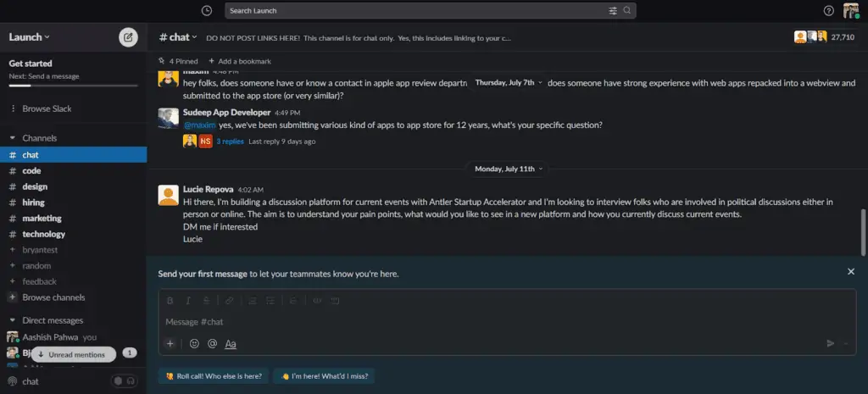Click the "I'm here! What'd I miss?" button
Screen dimensions: 868x394
[324, 375]
